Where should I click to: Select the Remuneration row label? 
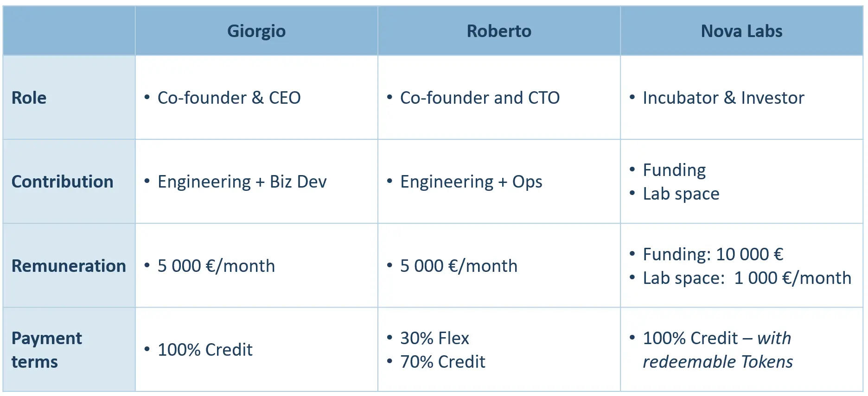pyautogui.click(x=69, y=266)
